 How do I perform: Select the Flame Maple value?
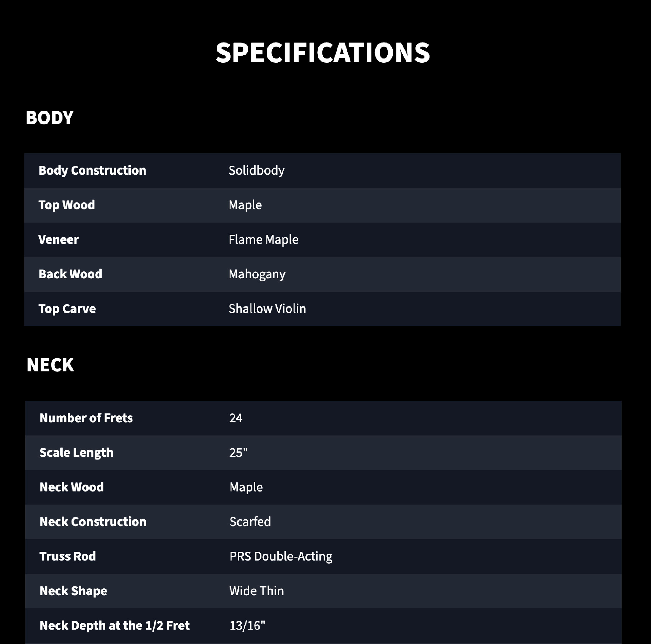(x=264, y=239)
